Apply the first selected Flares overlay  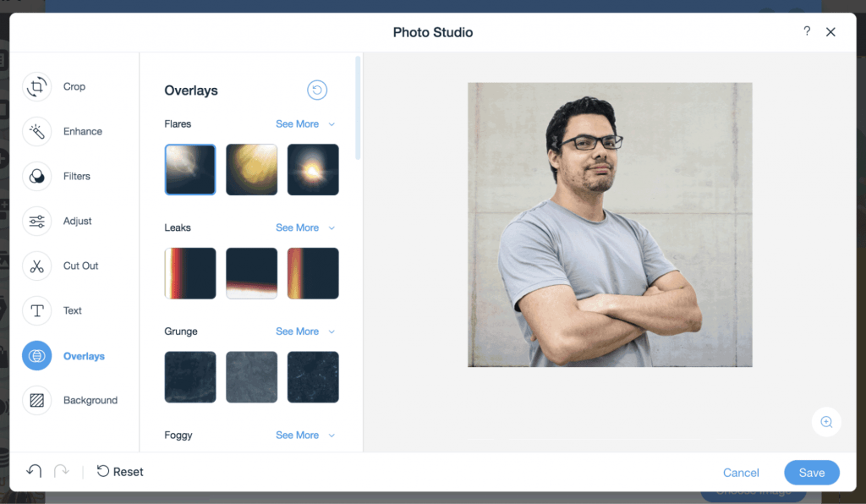coord(190,169)
